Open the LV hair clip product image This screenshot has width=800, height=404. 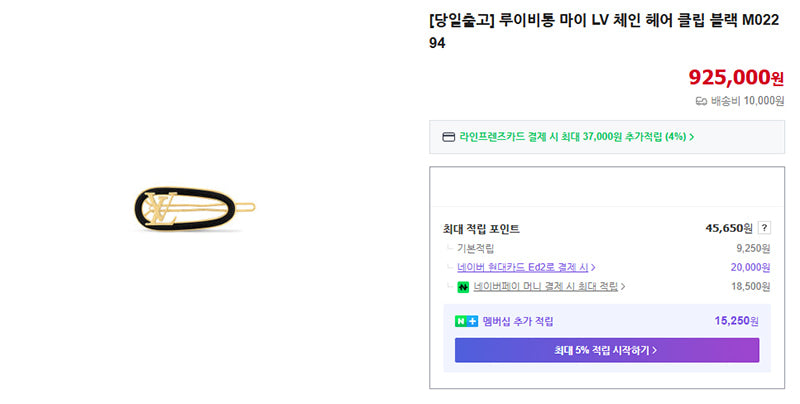point(194,209)
